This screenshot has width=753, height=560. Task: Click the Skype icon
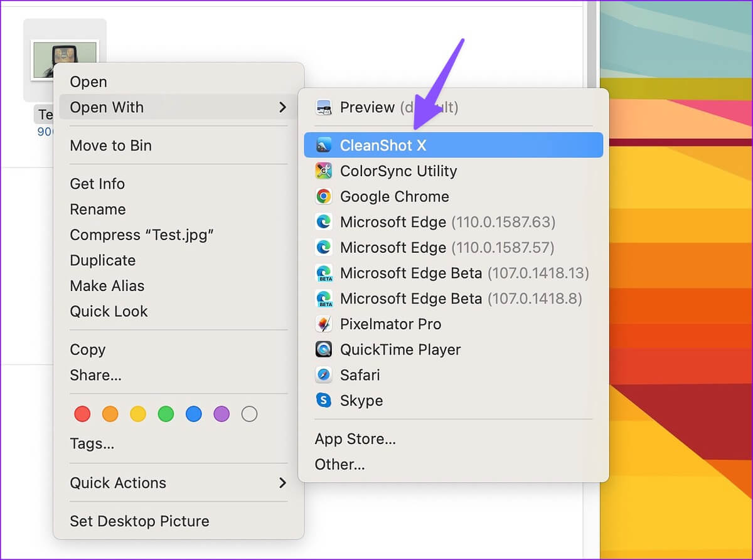pos(324,401)
